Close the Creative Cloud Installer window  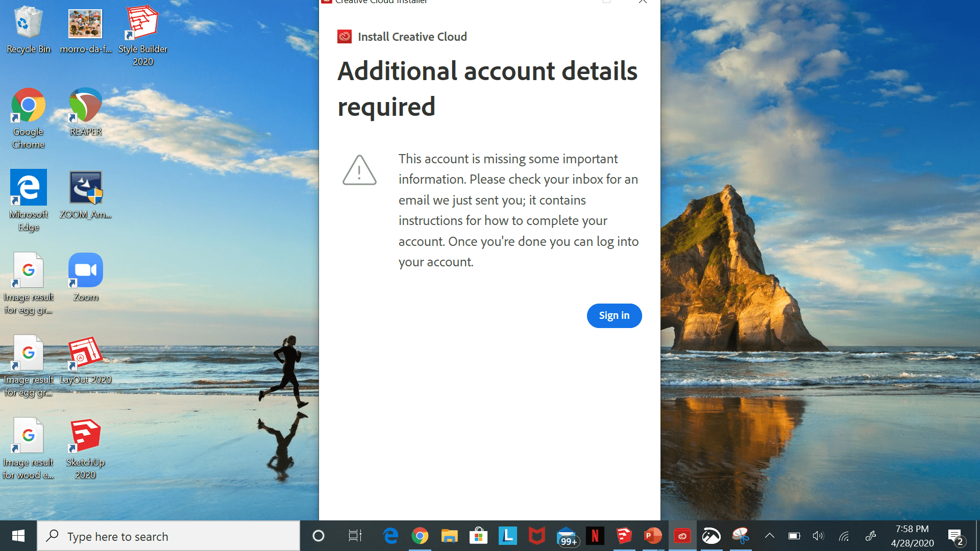pyautogui.click(x=643, y=2)
